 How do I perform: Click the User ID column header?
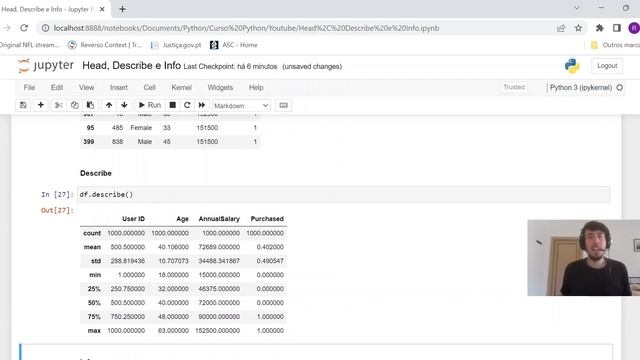pyautogui.click(x=133, y=219)
